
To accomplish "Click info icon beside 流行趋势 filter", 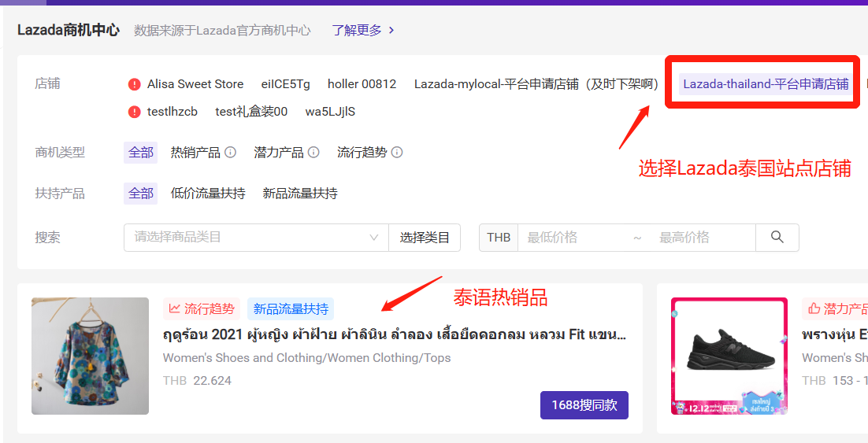I will pyautogui.click(x=397, y=153).
